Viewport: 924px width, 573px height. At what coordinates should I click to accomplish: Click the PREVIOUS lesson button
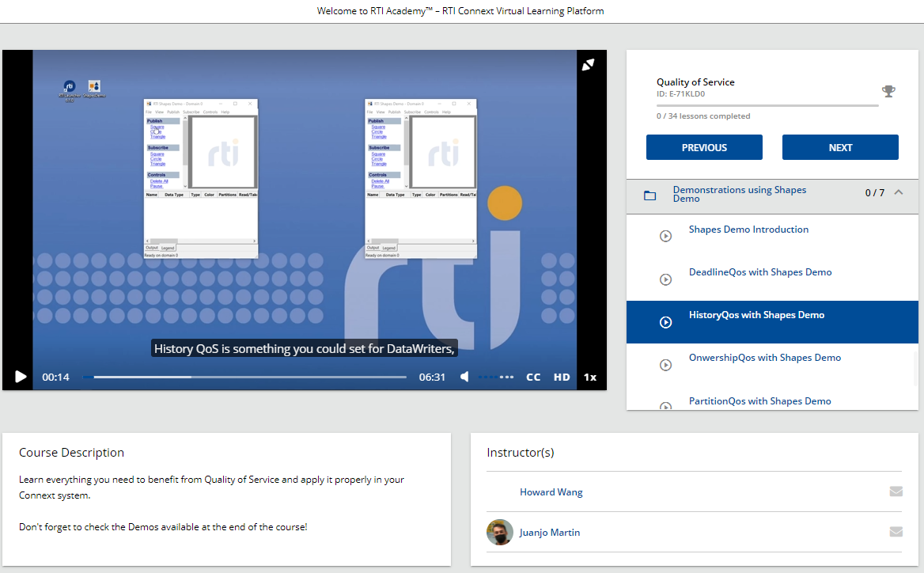coord(704,147)
